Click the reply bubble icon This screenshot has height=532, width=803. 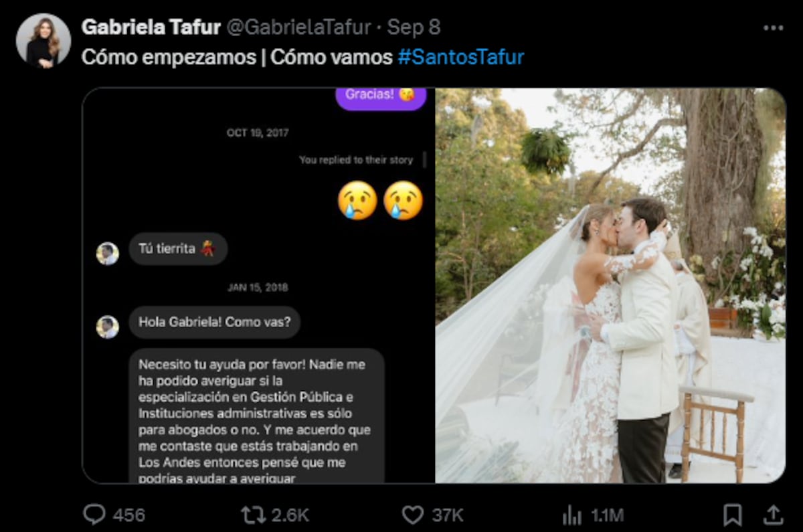tap(96, 515)
